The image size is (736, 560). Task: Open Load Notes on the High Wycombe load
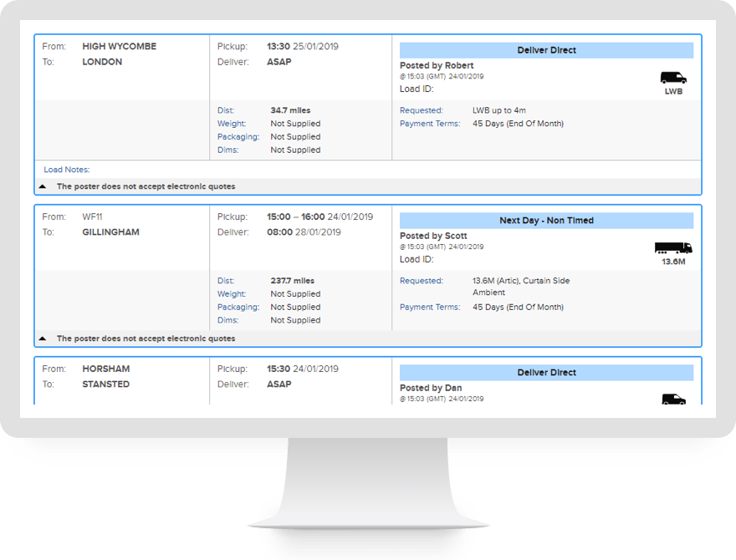tap(67, 170)
